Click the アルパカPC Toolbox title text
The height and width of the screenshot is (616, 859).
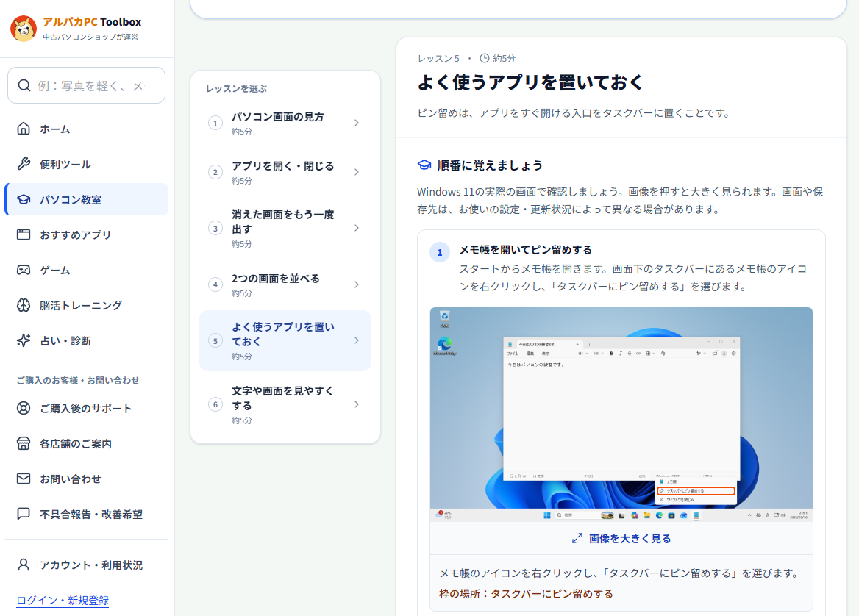[x=92, y=22]
